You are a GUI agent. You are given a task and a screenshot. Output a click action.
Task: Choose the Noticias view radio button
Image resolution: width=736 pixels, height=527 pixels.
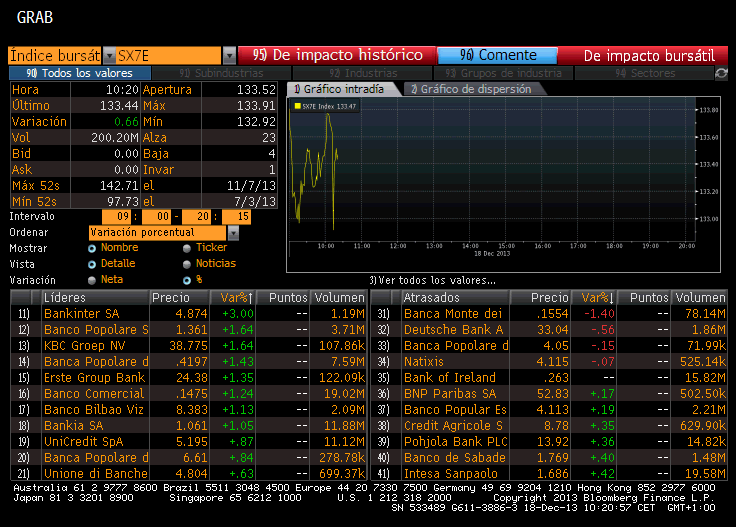tap(187, 264)
